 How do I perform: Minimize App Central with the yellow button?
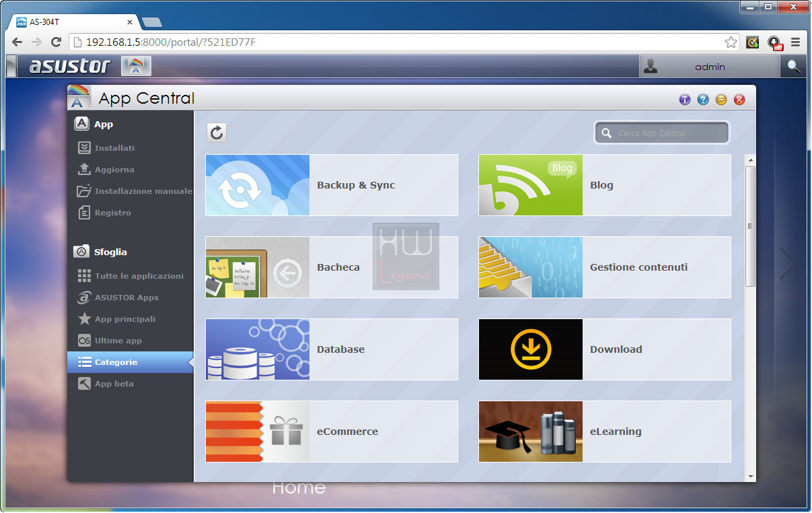pos(721,100)
